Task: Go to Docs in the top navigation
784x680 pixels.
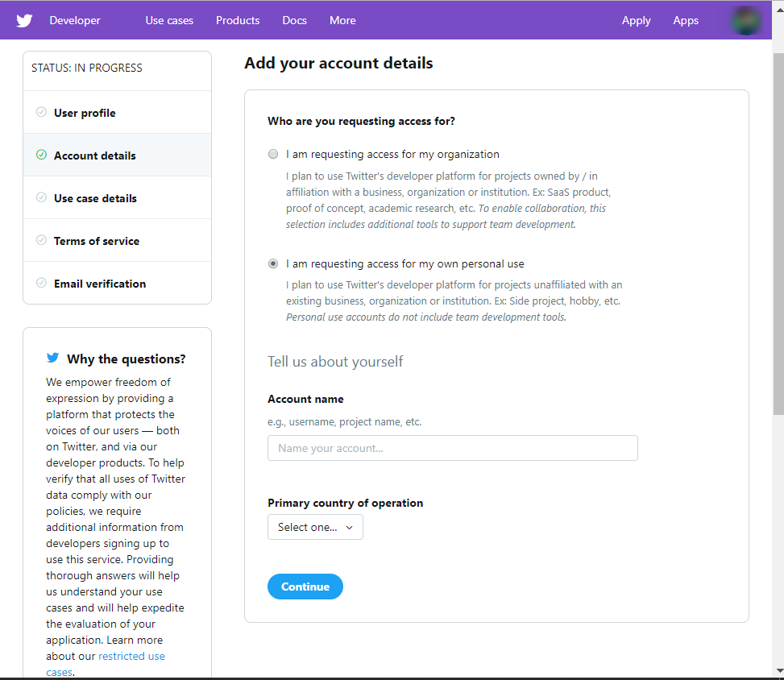Action: coord(294,20)
